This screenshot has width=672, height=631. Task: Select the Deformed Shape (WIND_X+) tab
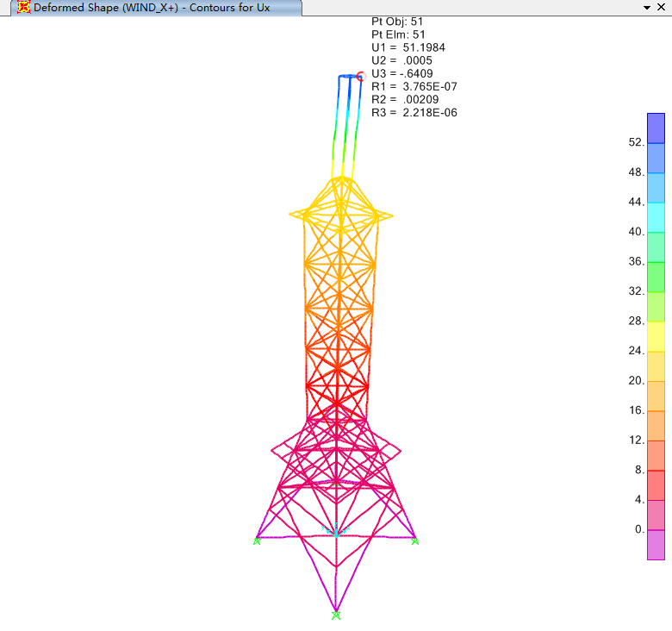click(152, 8)
